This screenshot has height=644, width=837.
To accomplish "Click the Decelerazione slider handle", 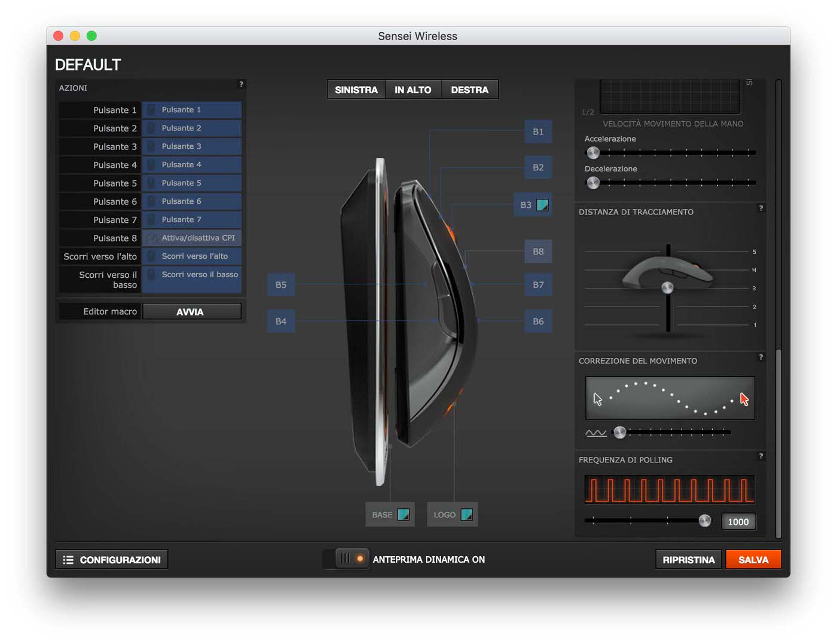I will pos(593,183).
